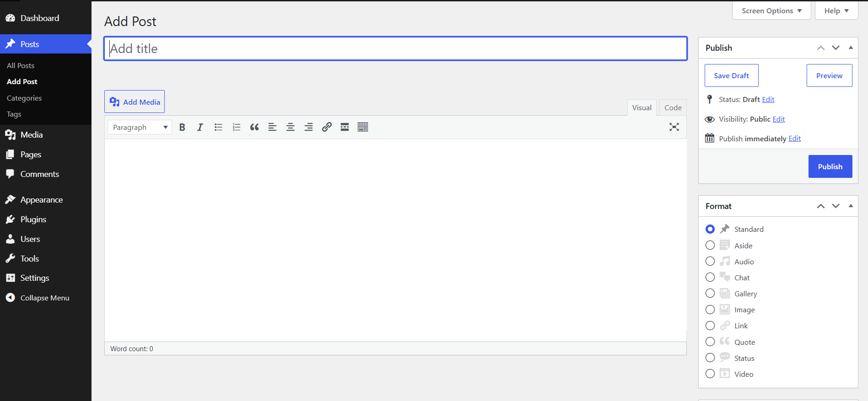Select the Aside post format

point(710,246)
